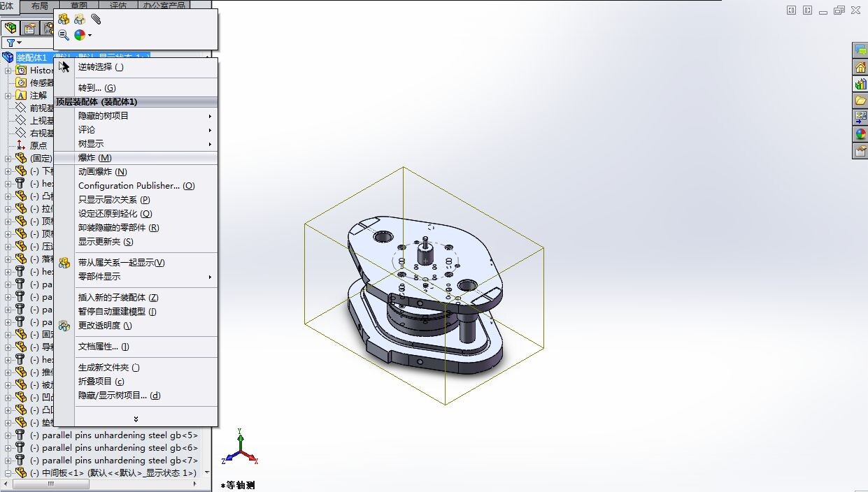Open the PropertyManager tab icon
Image resolution: width=868 pixels, height=492 pixels.
29,28
